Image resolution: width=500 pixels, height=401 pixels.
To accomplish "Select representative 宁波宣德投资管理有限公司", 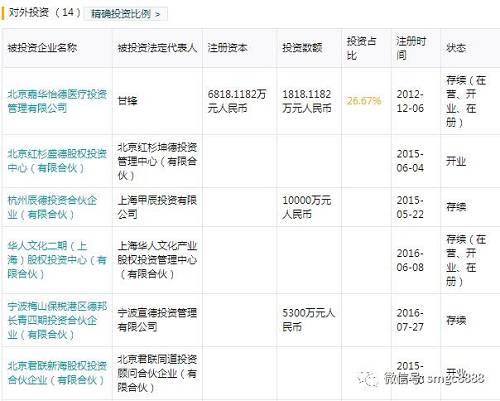I will tap(157, 320).
